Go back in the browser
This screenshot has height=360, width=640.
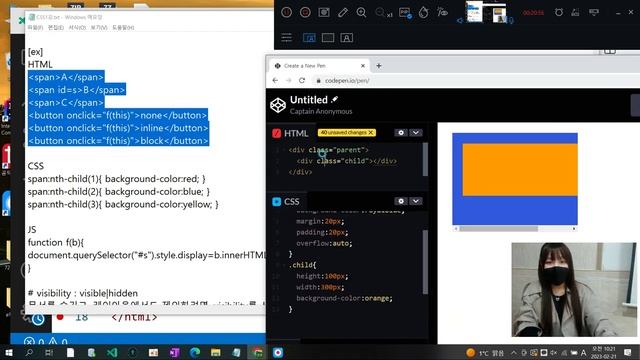tap(275, 80)
